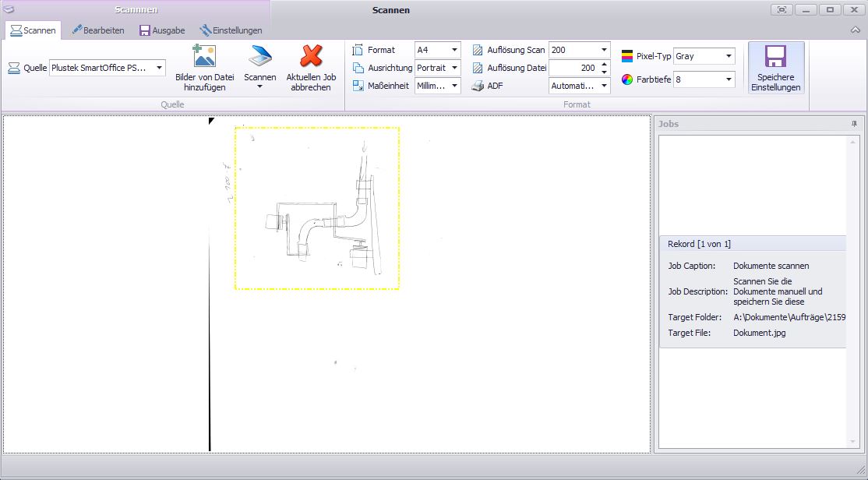Expand the Pixel-Typ Gray dropdown

click(x=729, y=56)
